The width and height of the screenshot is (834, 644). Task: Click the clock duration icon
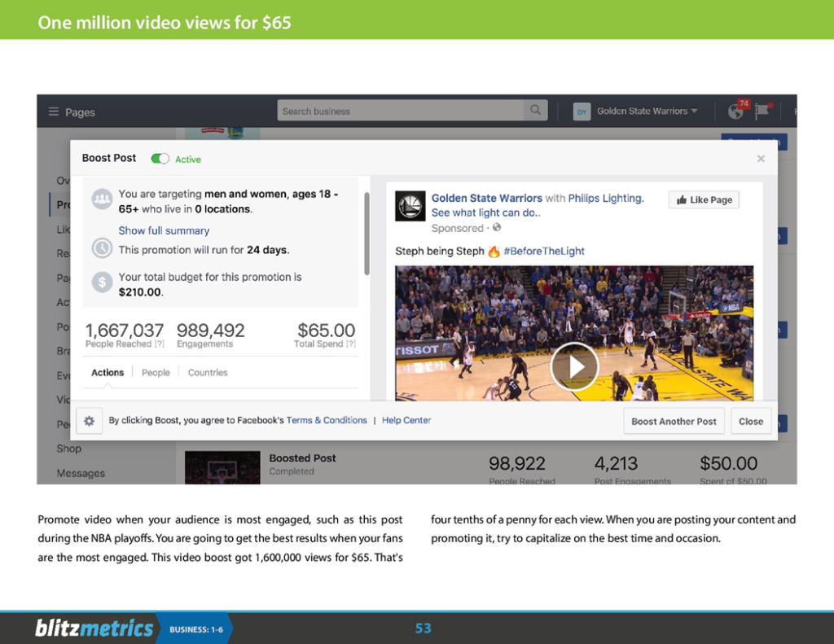click(x=102, y=248)
